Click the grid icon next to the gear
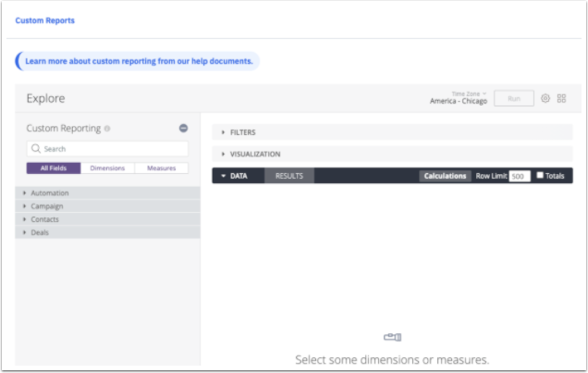Screen dimensions: 588x373 (561, 98)
